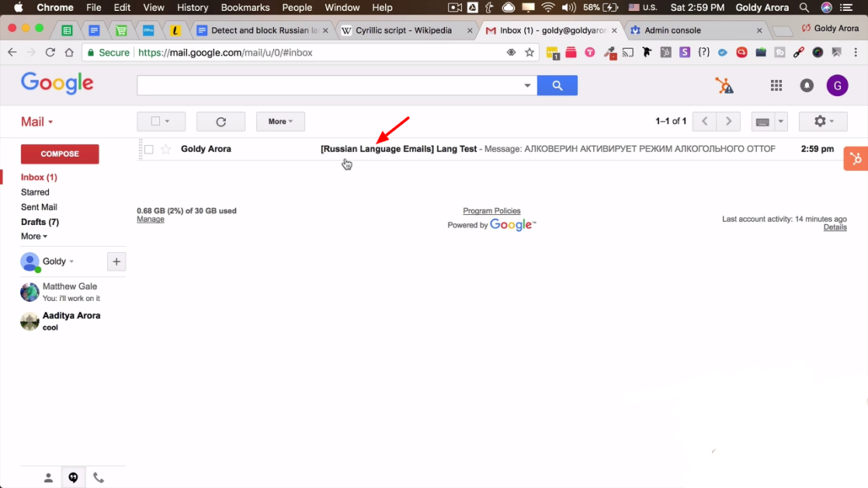The image size is (868, 488).
Task: Close the Inbox Gmail tab
Action: click(x=614, y=30)
